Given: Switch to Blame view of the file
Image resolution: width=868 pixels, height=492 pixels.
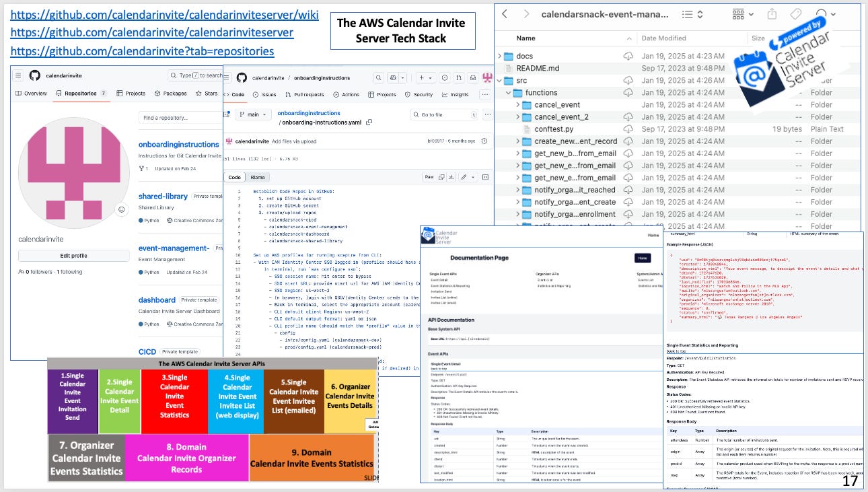Looking at the screenshot, I should (x=258, y=177).
